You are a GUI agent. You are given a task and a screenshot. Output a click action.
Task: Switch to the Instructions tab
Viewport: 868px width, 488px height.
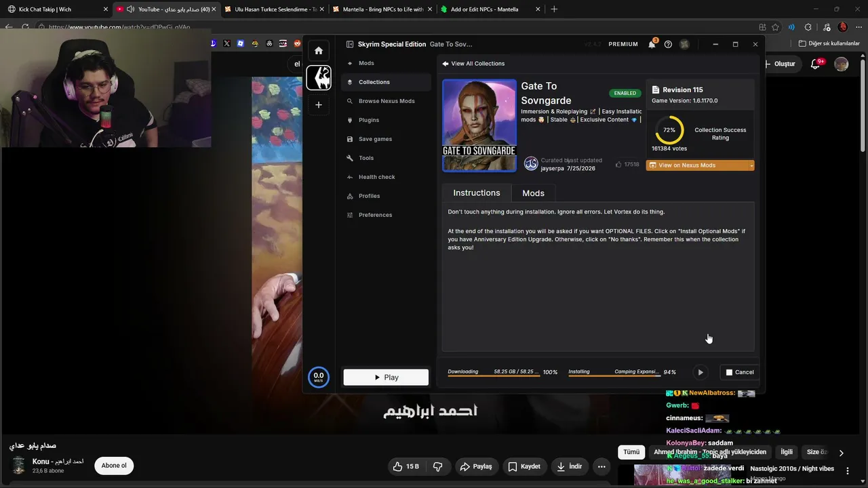[477, 193]
